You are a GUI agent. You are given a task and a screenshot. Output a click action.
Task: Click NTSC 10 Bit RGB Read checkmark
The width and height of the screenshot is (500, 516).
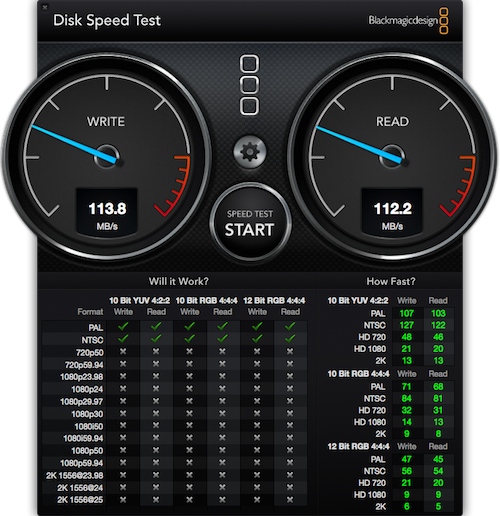pos(222,339)
